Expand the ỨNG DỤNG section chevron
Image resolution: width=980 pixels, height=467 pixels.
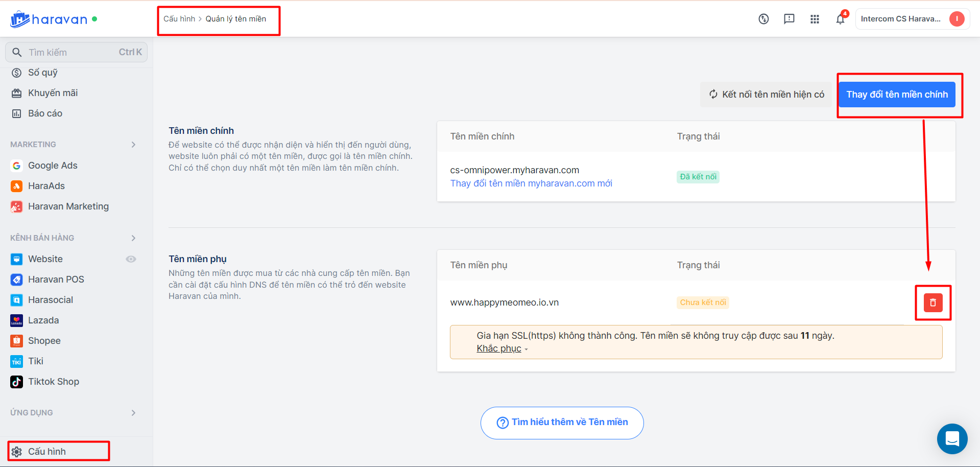(x=133, y=413)
